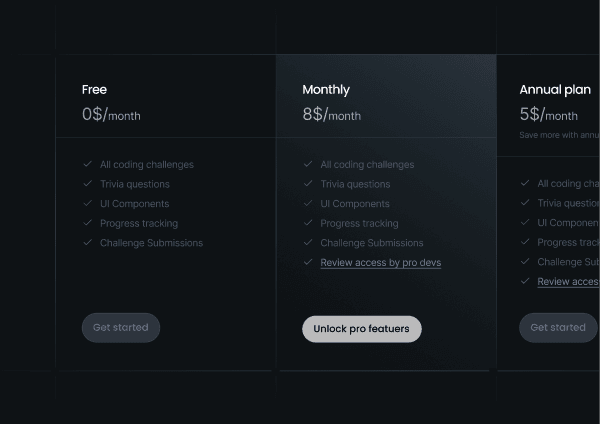The image size is (600, 424).
Task: Select the Free plan heading
Action: click(x=94, y=90)
